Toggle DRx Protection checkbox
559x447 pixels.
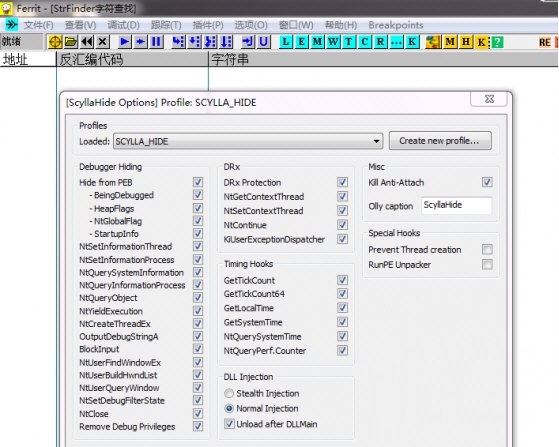(x=342, y=182)
